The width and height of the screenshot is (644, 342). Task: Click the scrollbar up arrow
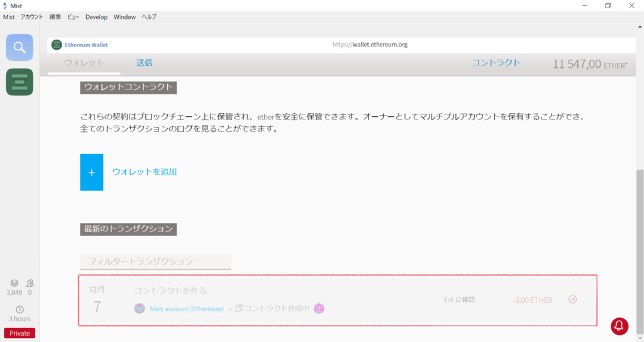point(640,26)
